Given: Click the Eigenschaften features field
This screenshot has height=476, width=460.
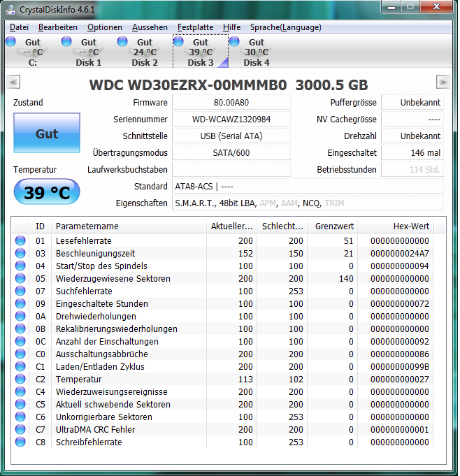Looking at the screenshot, I should pos(308,203).
